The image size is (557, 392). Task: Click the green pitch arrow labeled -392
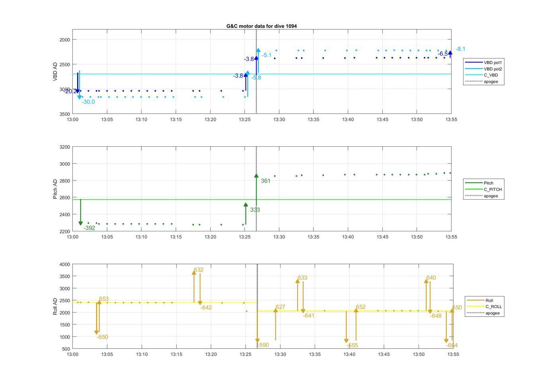81,213
